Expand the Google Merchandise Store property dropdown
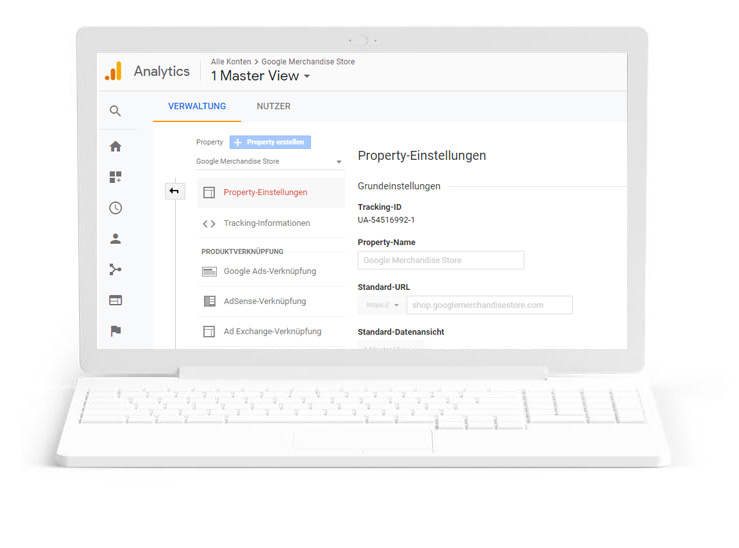 [x=270, y=162]
